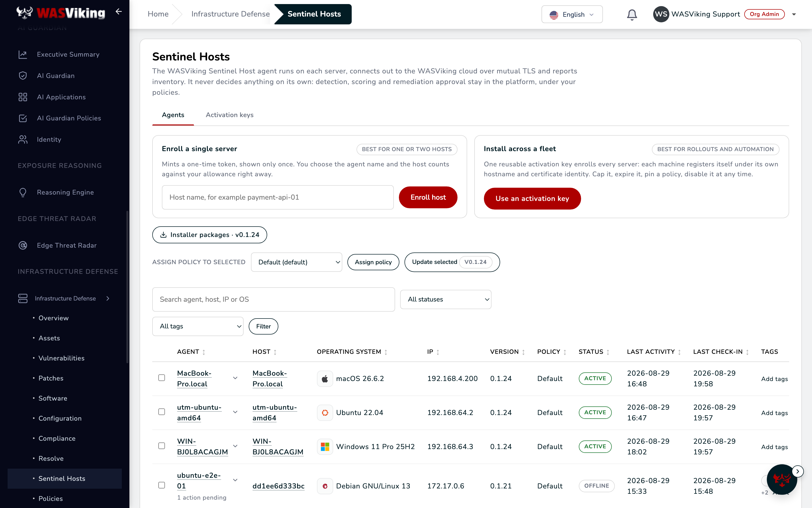
Task: Focus the search agent, host, IP field
Action: (x=274, y=299)
